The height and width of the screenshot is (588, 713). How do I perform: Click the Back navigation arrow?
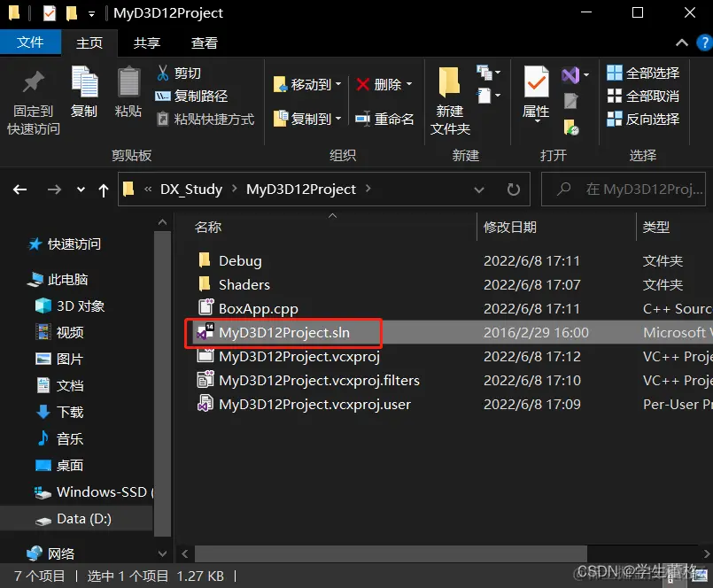20,190
